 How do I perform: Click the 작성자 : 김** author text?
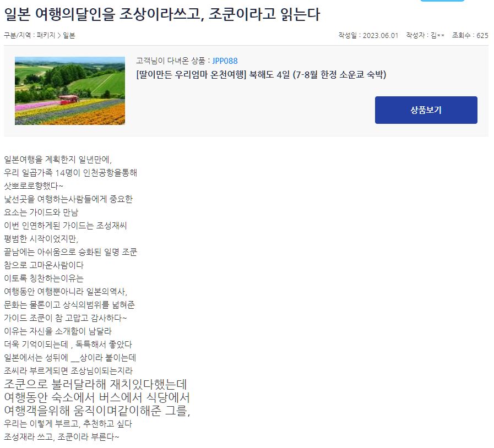pos(425,35)
